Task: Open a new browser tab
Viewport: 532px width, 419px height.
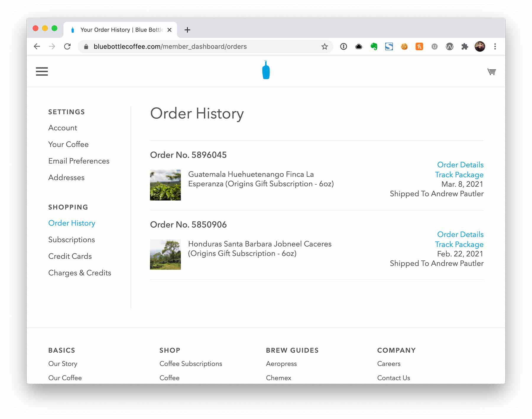Action: pyautogui.click(x=187, y=30)
